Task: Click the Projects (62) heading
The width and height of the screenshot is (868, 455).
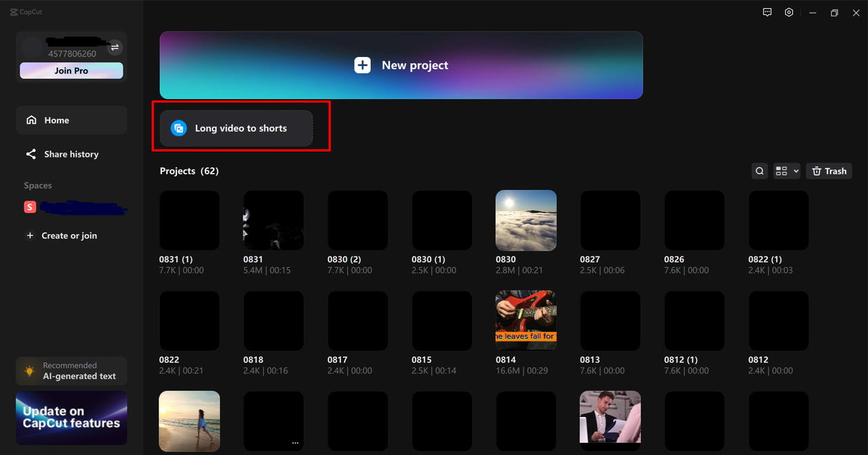Action: pyautogui.click(x=189, y=171)
